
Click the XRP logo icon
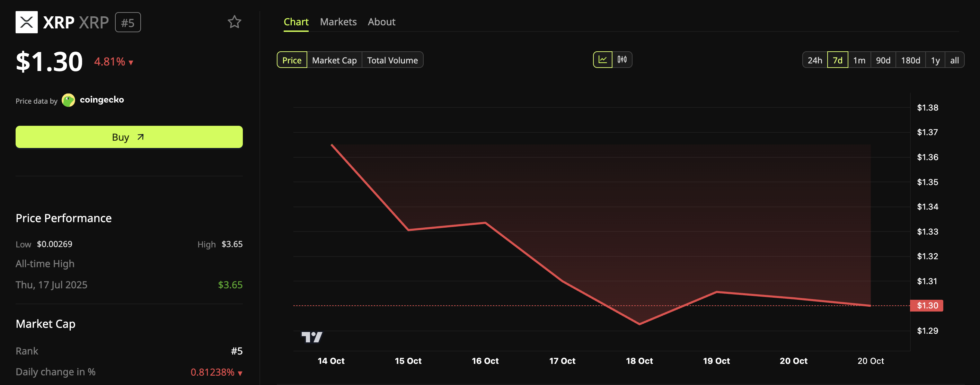point(27,22)
